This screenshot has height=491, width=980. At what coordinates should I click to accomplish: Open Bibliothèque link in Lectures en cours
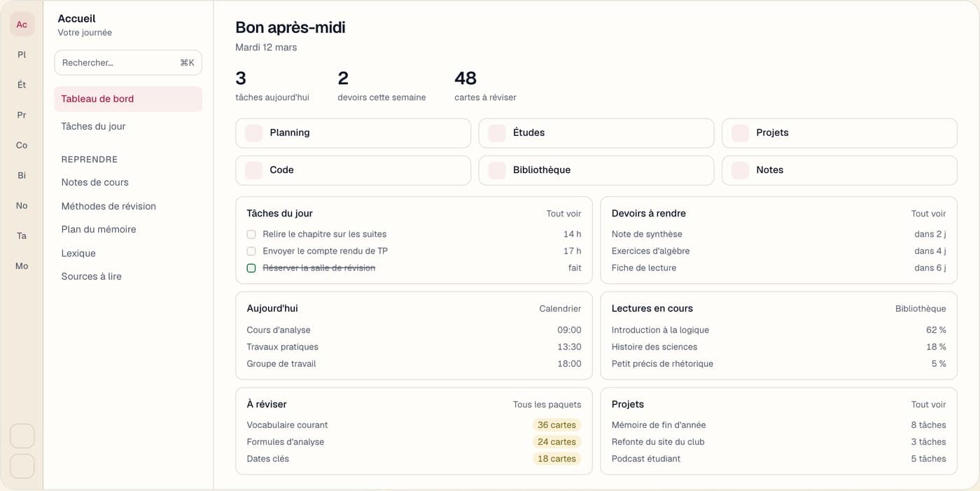[x=920, y=309]
